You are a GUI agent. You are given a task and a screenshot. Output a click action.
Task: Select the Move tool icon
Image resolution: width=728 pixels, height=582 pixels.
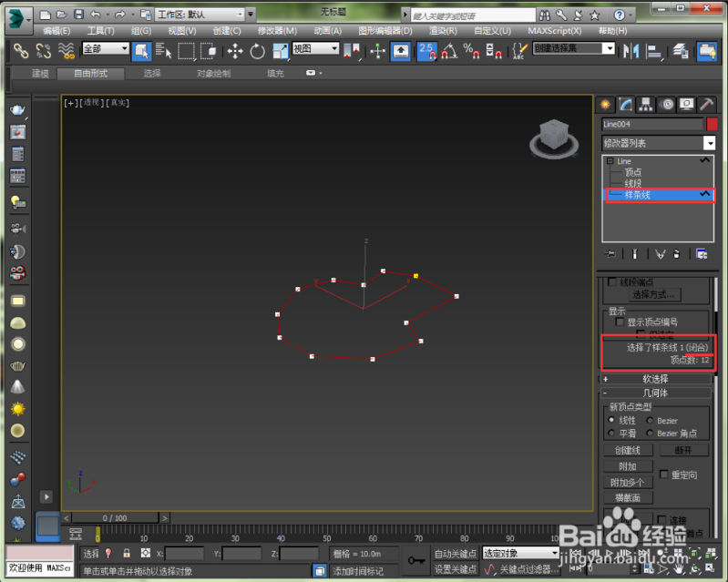click(x=235, y=51)
